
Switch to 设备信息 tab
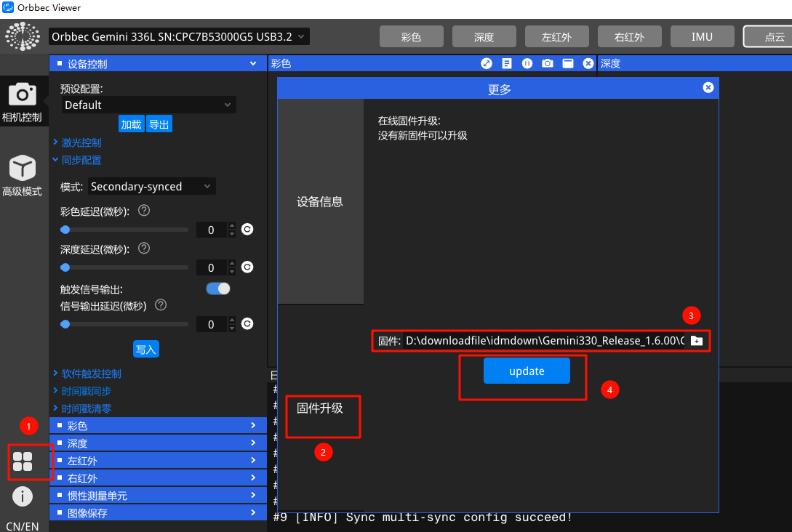[x=320, y=202]
